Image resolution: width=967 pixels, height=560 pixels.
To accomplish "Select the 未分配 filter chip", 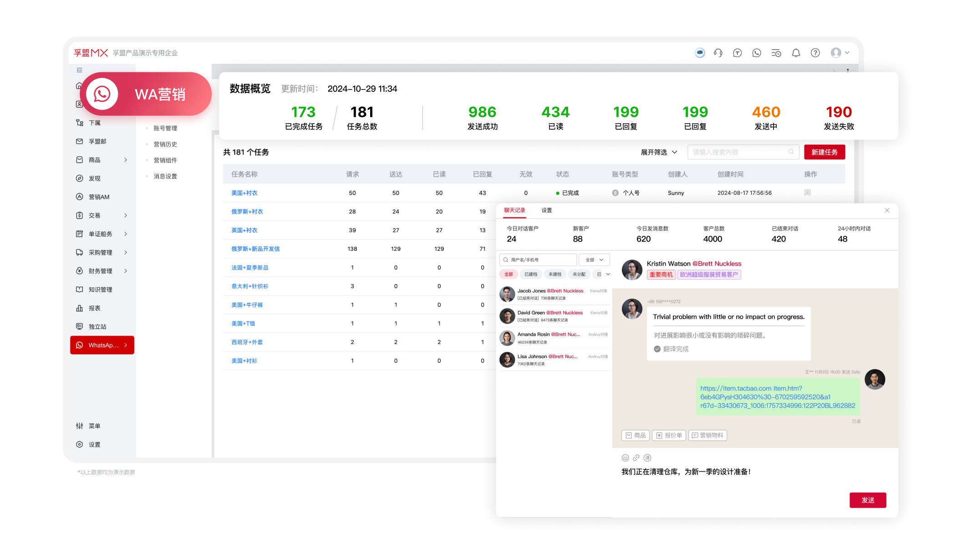I will point(579,274).
